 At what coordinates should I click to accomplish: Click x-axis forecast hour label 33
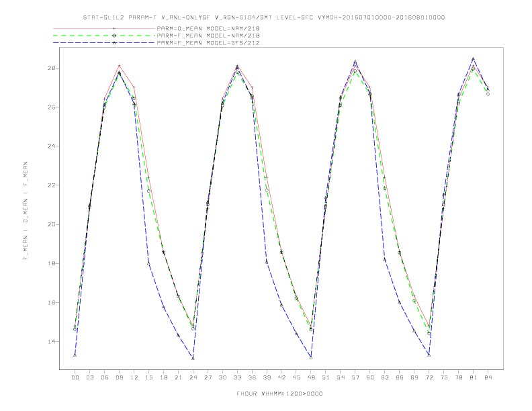(x=237, y=377)
